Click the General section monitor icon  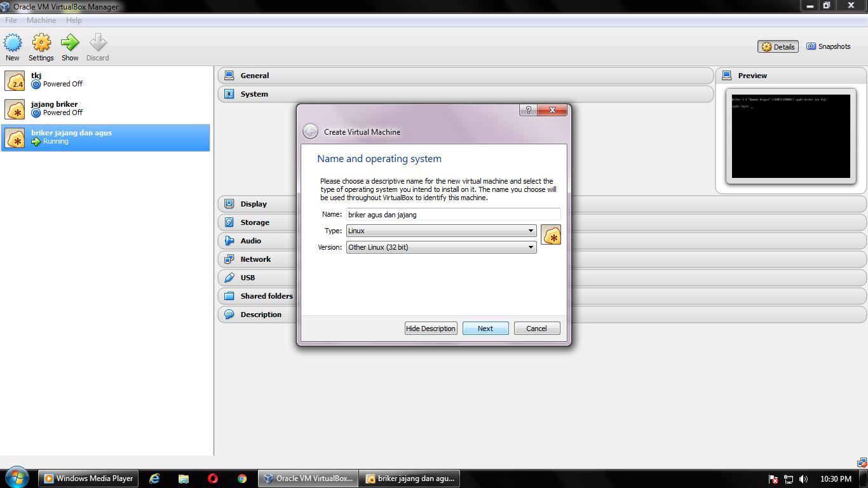point(229,76)
